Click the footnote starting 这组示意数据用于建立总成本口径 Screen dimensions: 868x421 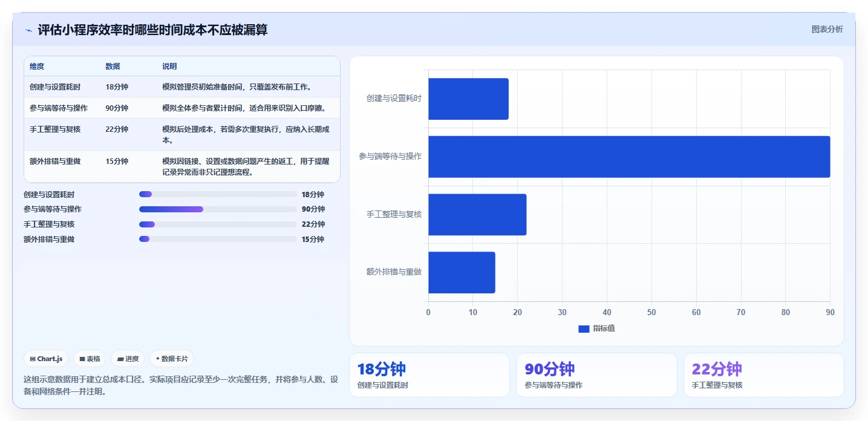click(x=181, y=385)
